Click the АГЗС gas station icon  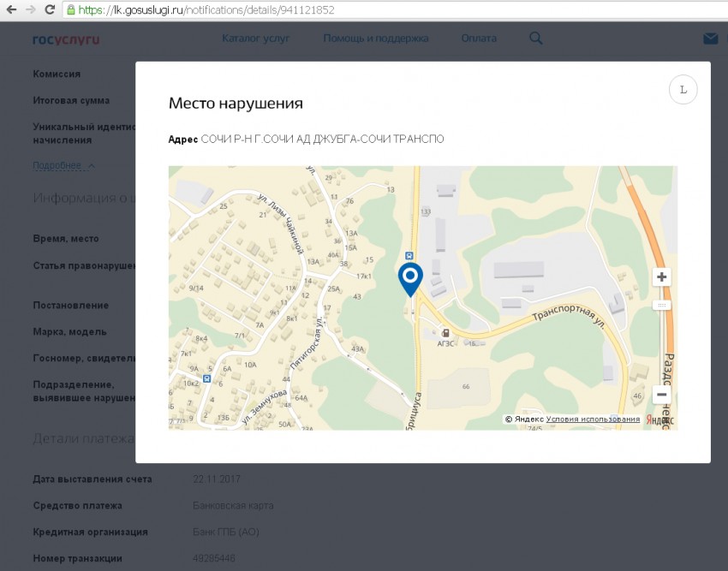pos(445,333)
